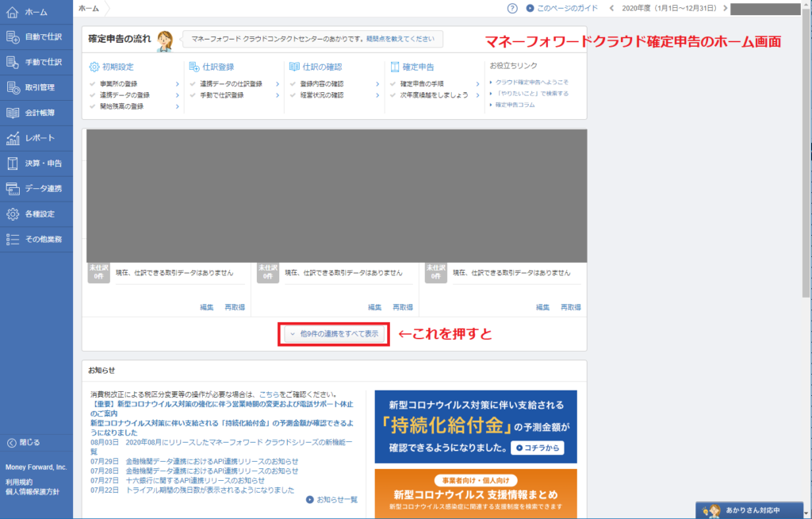Open 連携データの登録 step under 初期設定

[x=124, y=95]
